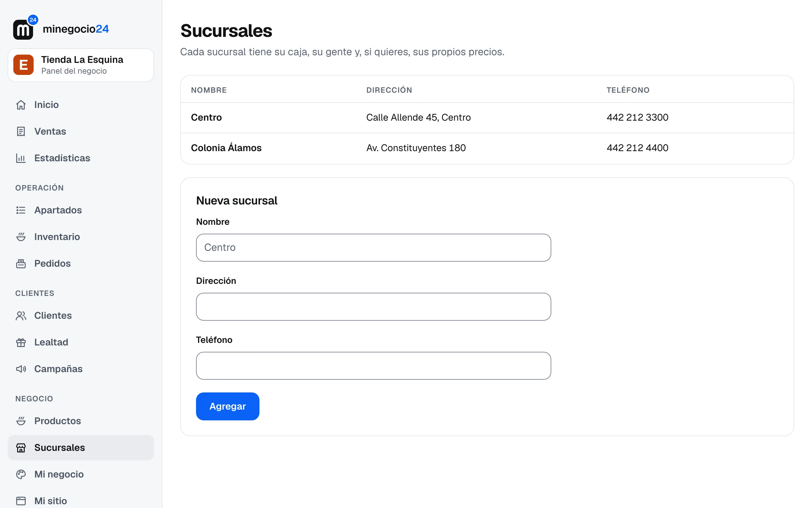Open the Campañas section

point(81,369)
